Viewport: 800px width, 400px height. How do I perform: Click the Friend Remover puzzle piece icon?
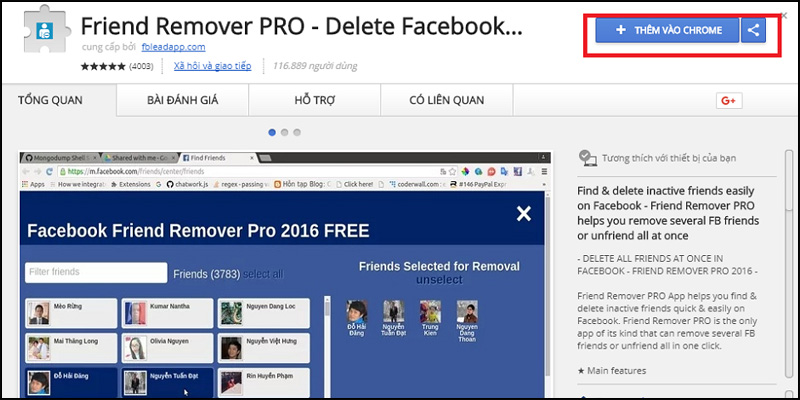tap(47, 28)
